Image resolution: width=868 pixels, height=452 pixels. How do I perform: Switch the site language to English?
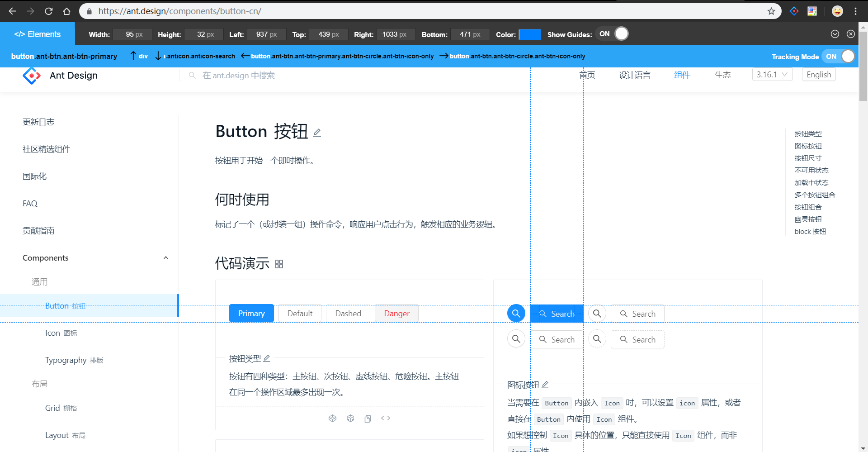819,75
